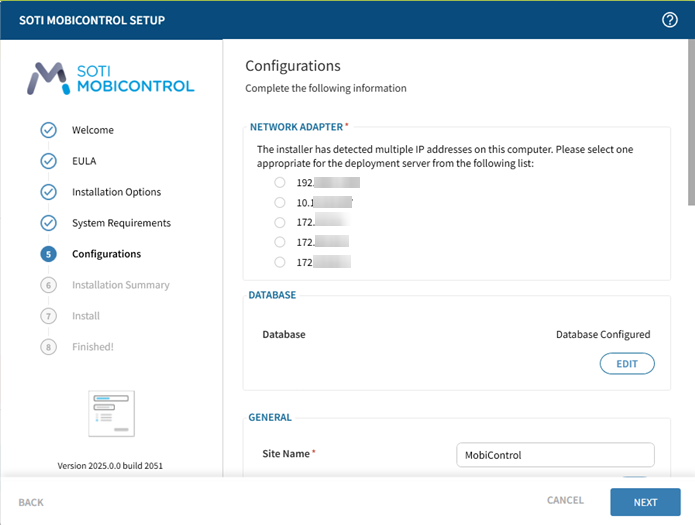
Task: Click the Installation Options checkmark icon
Action: click(48, 192)
